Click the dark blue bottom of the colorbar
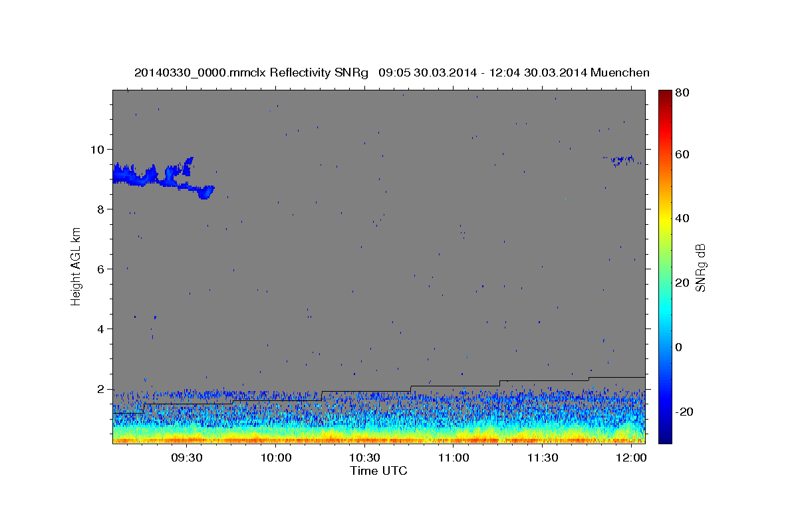 (x=664, y=436)
